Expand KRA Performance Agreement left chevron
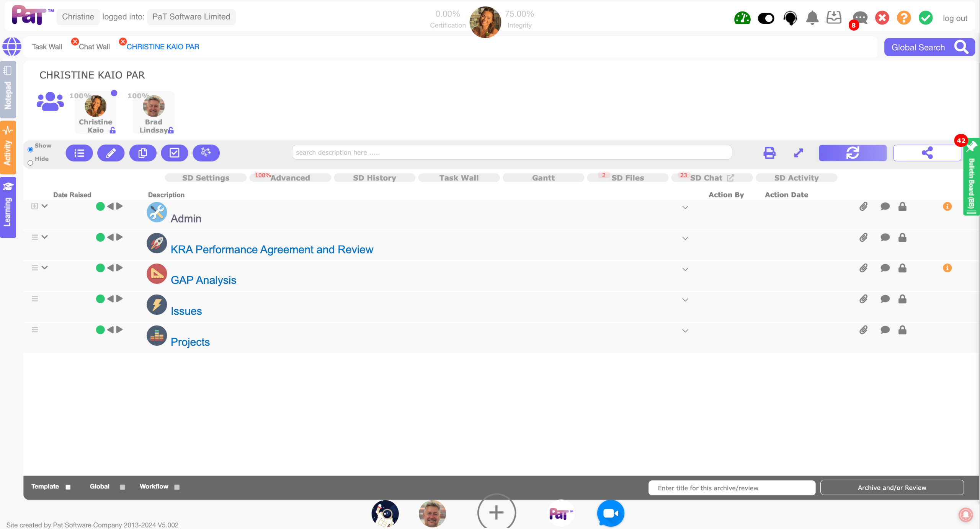This screenshot has width=980, height=529. [45, 237]
